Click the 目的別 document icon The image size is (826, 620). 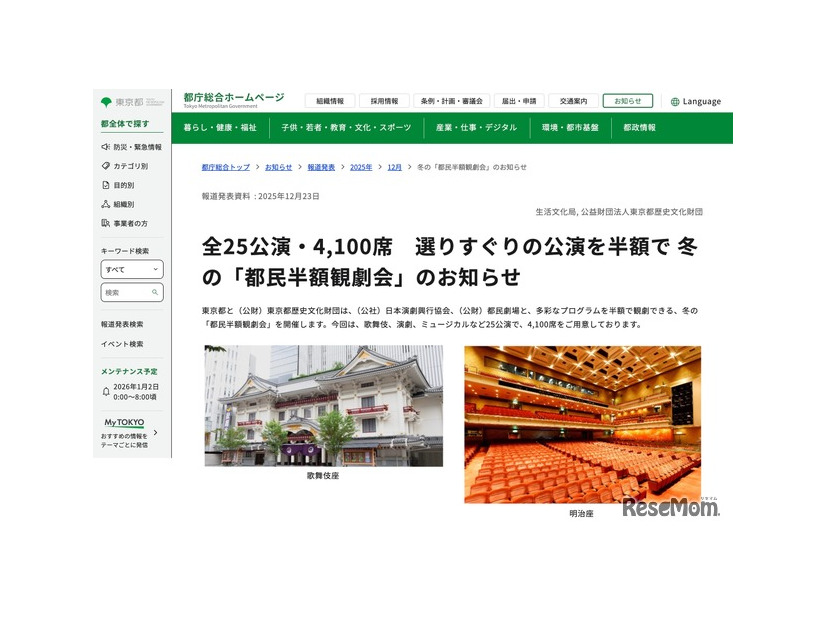(x=105, y=184)
